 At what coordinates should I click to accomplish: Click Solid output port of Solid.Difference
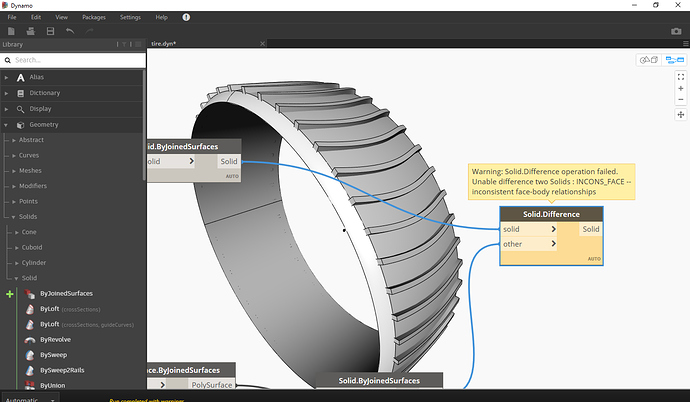pyautogui.click(x=591, y=229)
